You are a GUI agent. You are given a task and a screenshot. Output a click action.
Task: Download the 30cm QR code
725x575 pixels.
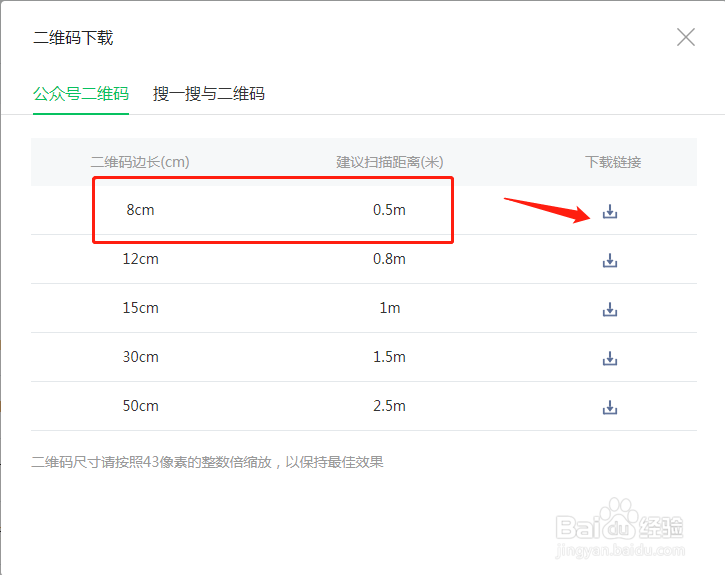(610, 358)
